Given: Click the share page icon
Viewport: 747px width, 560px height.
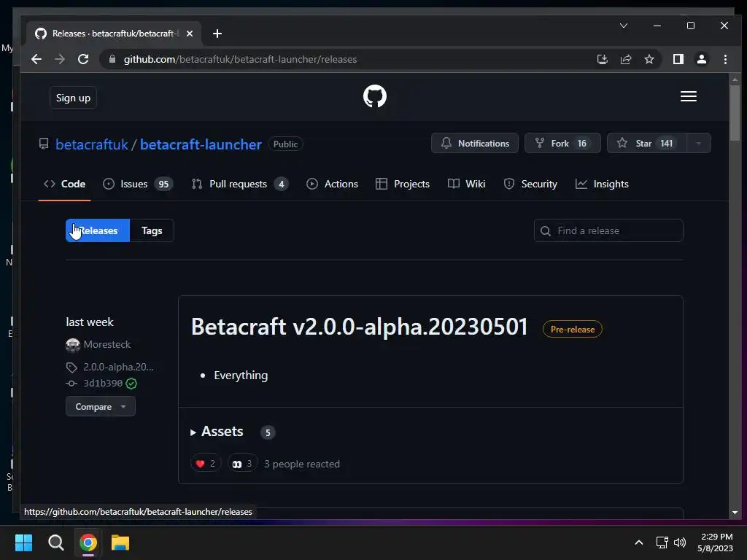Looking at the screenshot, I should [625, 59].
